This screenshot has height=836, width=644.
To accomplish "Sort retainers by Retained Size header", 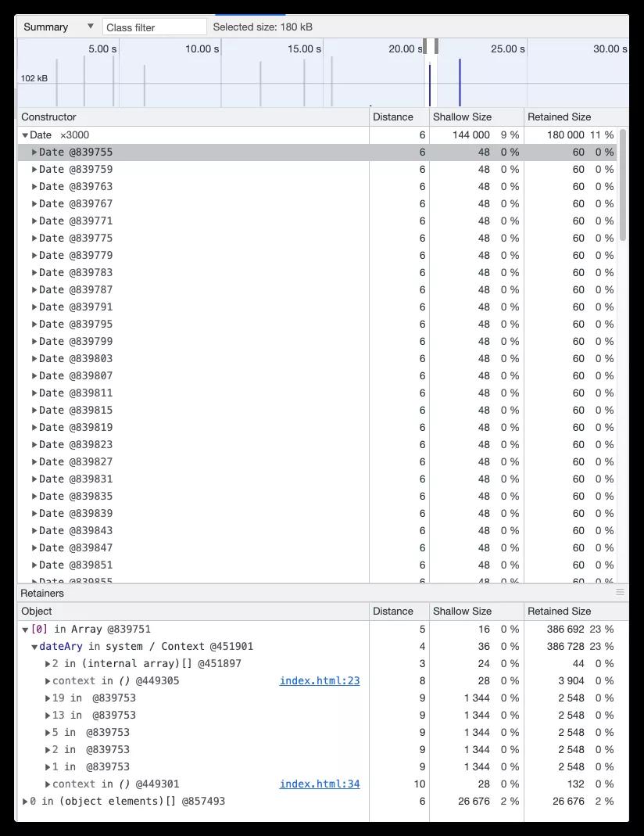I will (576, 611).
